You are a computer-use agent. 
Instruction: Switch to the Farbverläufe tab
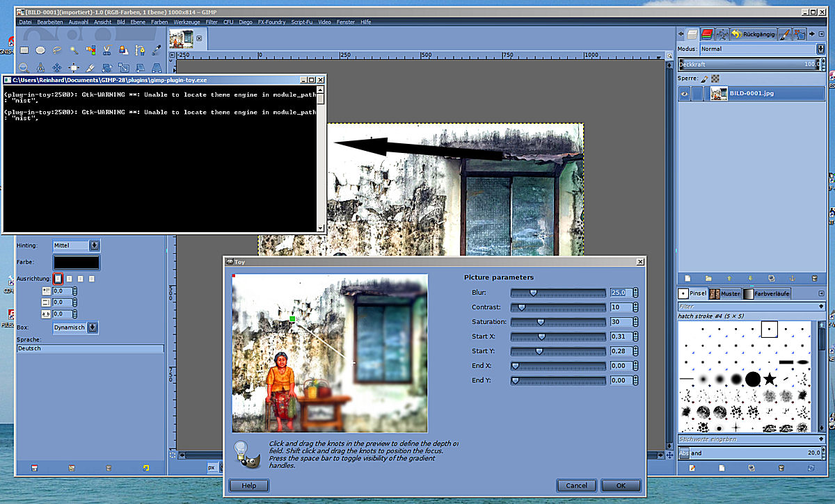coord(767,293)
